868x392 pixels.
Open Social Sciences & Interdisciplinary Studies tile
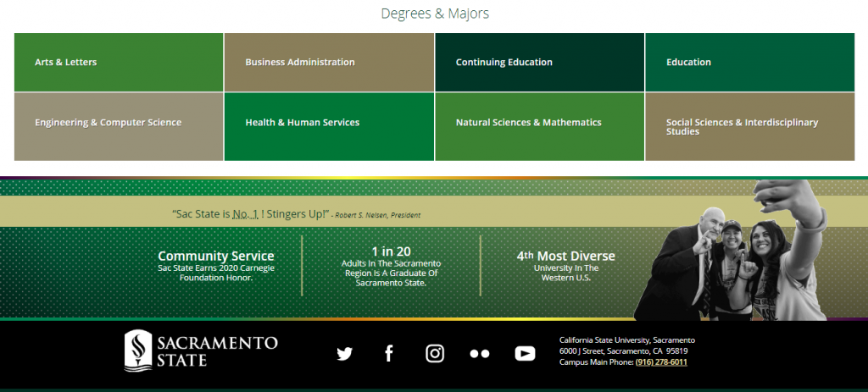coord(749,127)
